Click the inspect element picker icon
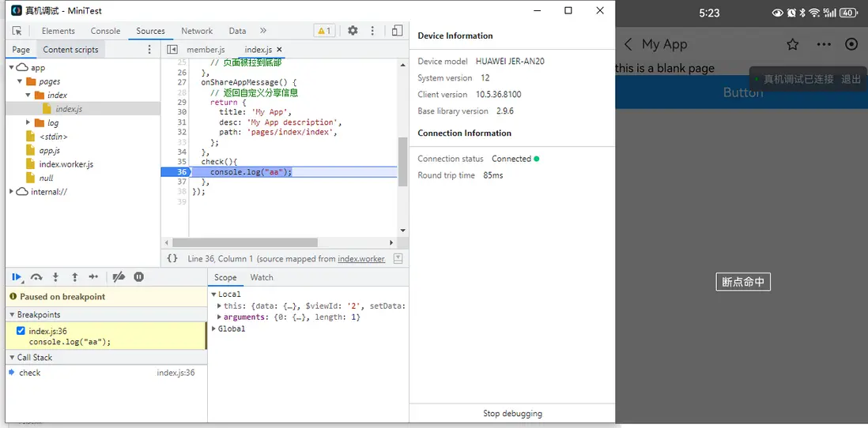The width and height of the screenshot is (868, 428). coord(17,31)
